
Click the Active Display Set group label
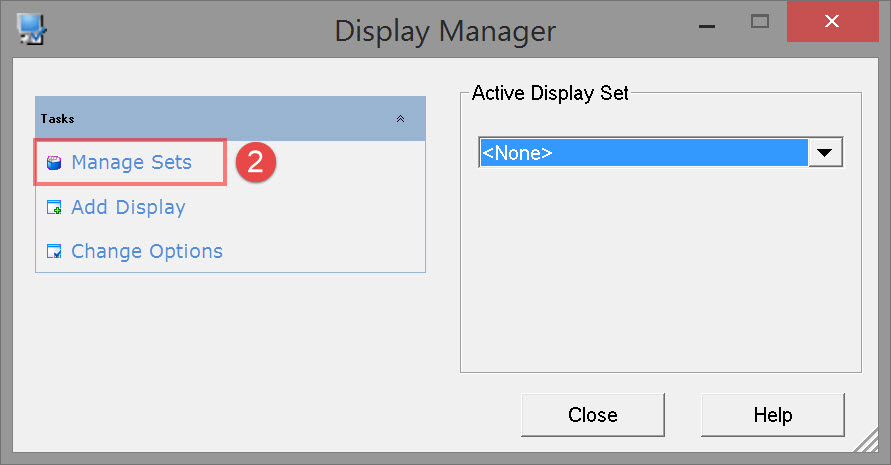click(550, 93)
